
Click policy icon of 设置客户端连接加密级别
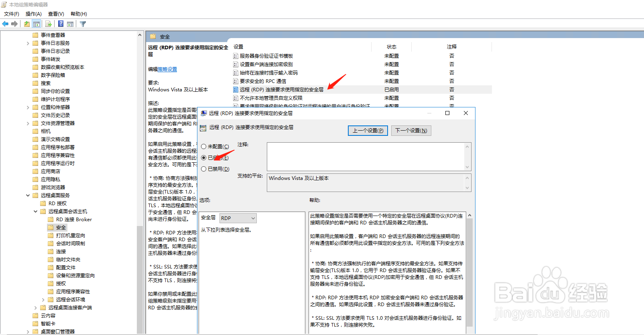coord(236,64)
